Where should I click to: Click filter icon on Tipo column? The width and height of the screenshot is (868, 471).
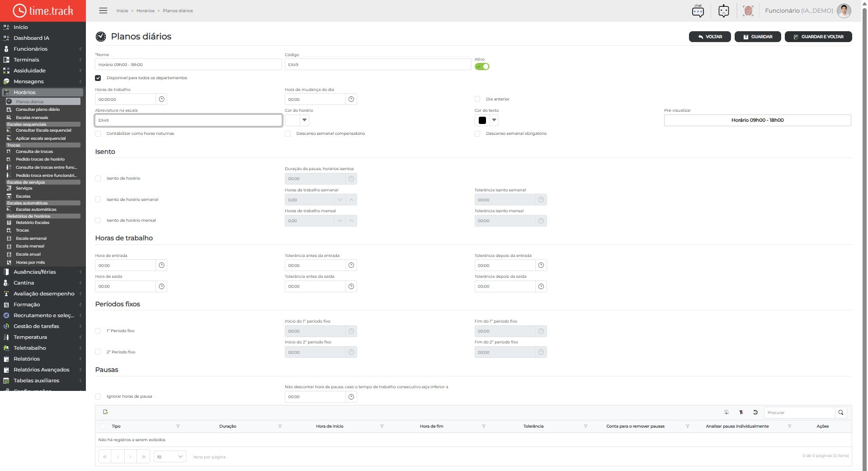(178, 426)
